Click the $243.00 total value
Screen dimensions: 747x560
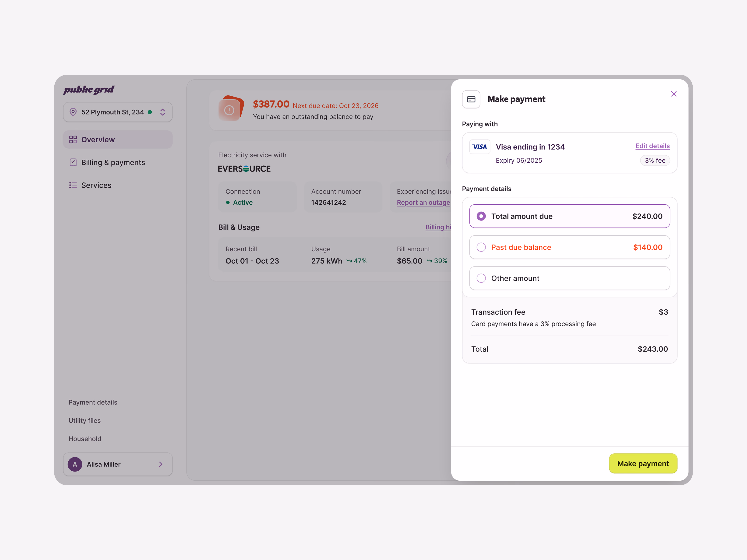(652, 349)
